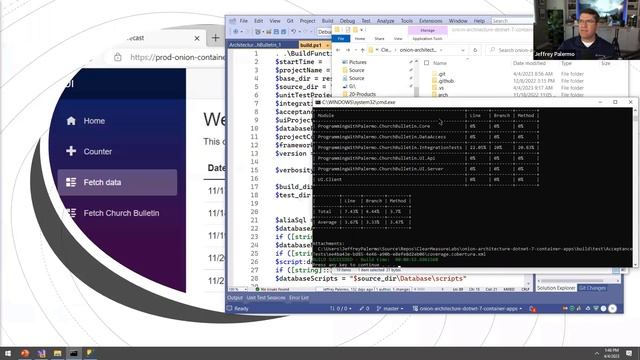
Task: Open Visual Studio Help menu
Action: [479, 21]
